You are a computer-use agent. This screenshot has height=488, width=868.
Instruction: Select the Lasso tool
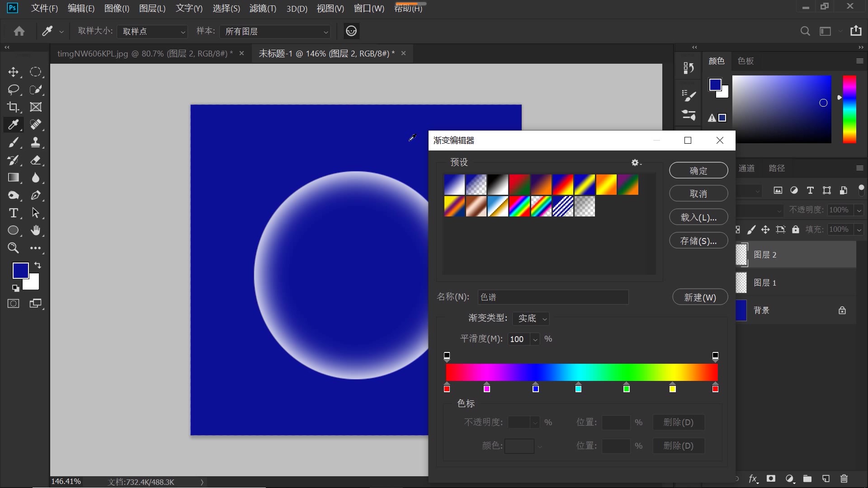[x=13, y=89]
